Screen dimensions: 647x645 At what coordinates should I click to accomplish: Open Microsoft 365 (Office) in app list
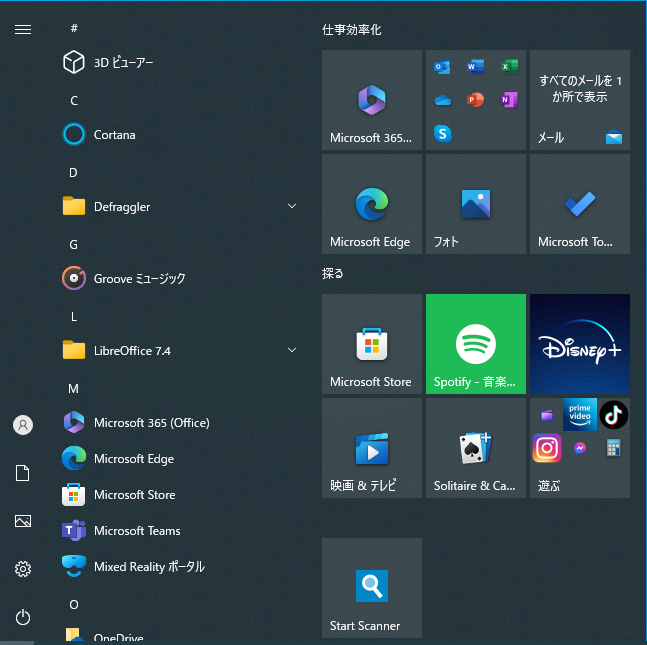(x=178, y=423)
